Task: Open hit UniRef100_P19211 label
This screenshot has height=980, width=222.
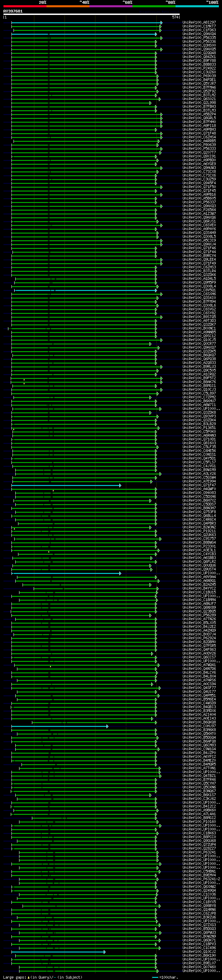Action: [x=199, y=531]
